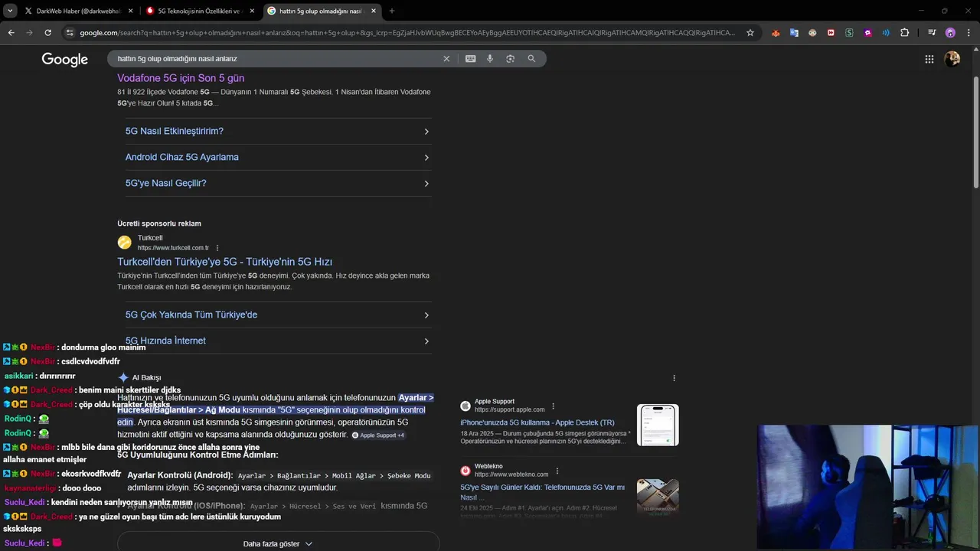Click the Webtekno site favicon

coord(465,471)
